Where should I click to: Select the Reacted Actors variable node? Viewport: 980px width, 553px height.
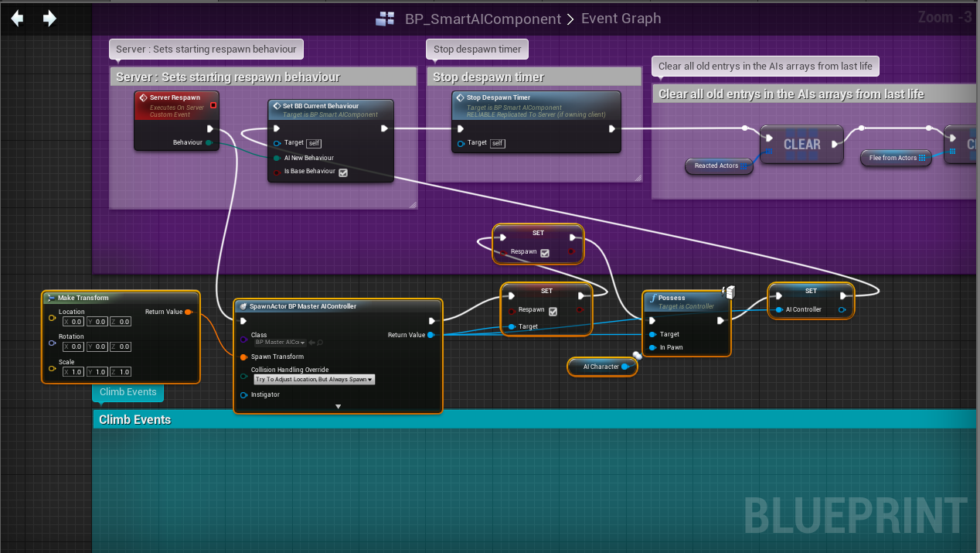coord(719,166)
